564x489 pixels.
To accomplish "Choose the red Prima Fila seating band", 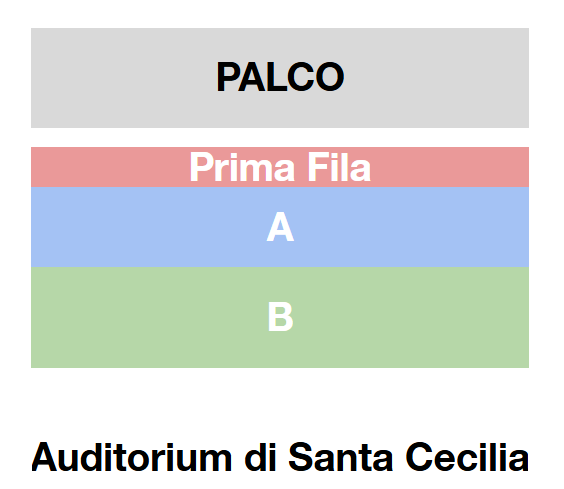I will click(280, 167).
